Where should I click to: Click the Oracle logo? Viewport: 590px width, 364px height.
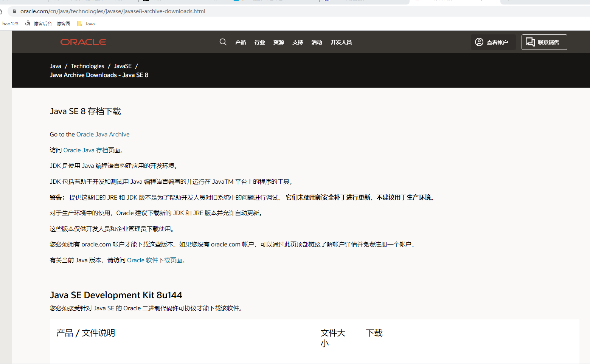(x=83, y=42)
